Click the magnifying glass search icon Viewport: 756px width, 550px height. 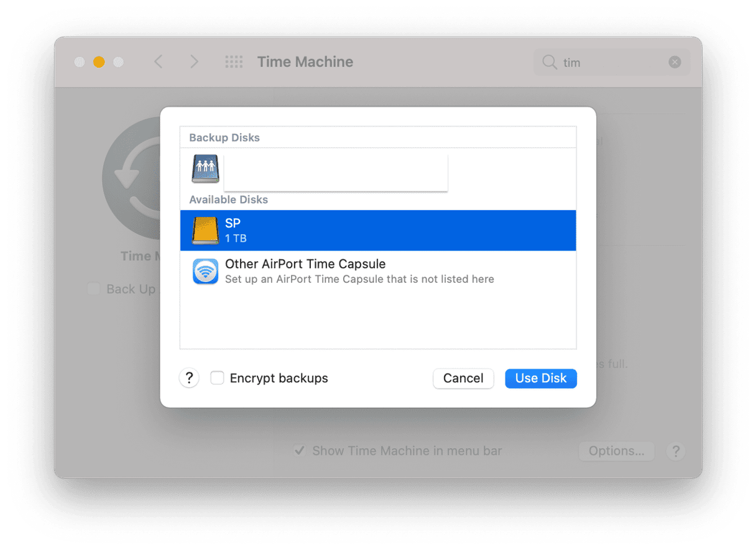click(549, 62)
